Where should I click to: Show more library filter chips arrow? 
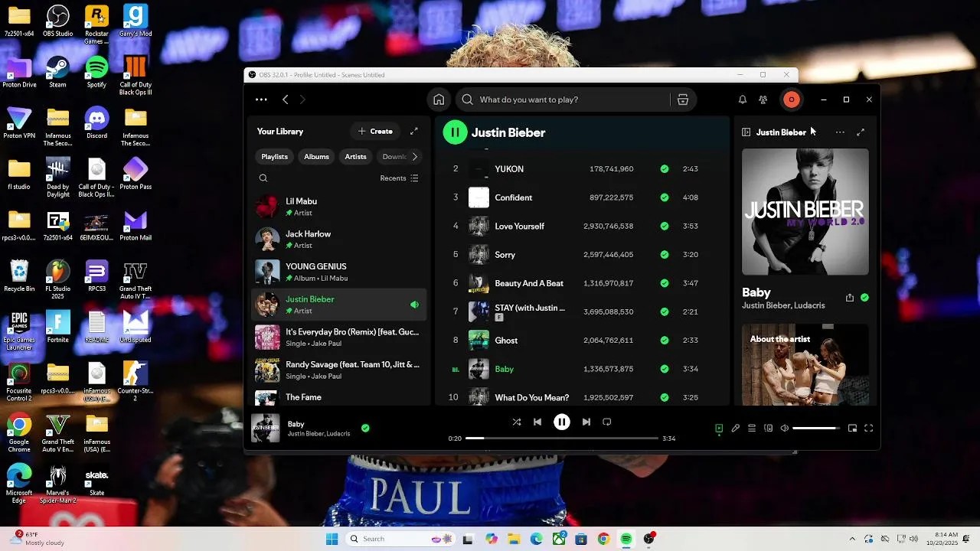tap(414, 157)
